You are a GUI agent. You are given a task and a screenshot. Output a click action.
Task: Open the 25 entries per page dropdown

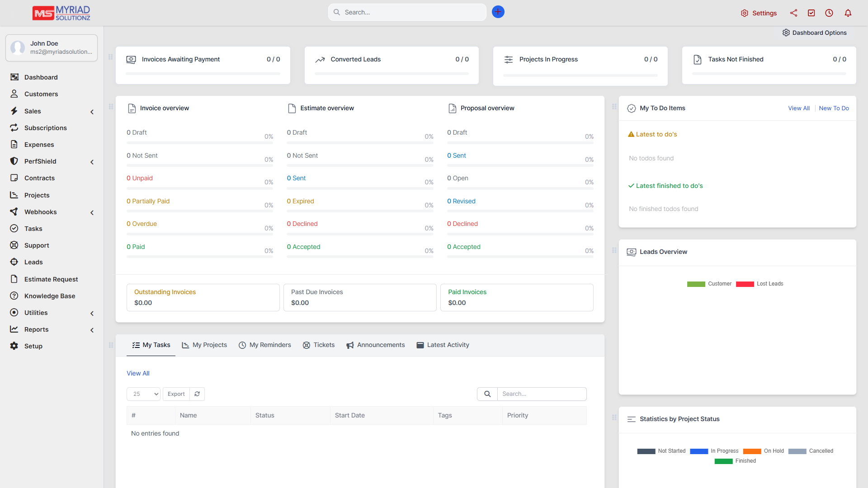pyautogui.click(x=143, y=394)
